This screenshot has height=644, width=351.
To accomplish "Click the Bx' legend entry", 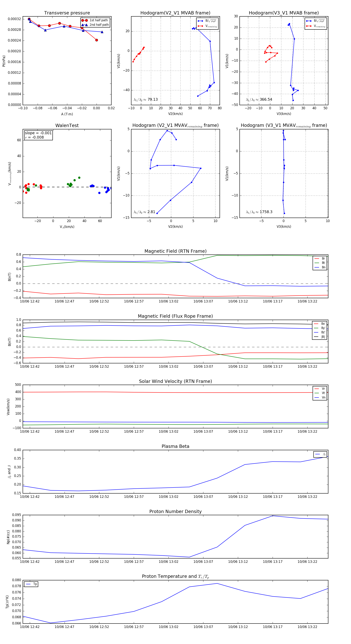I will 320,324.
